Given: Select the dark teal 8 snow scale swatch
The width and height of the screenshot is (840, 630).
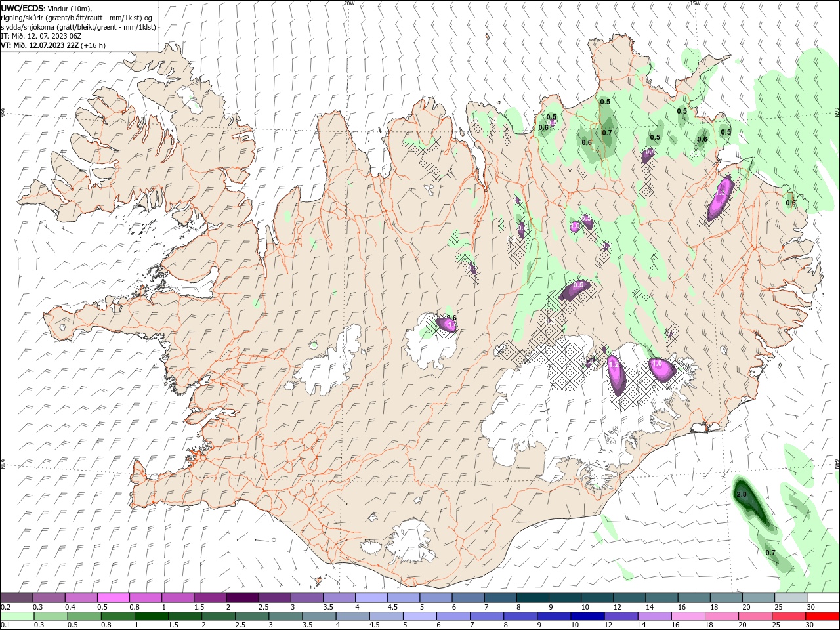Looking at the screenshot, I should (532, 598).
